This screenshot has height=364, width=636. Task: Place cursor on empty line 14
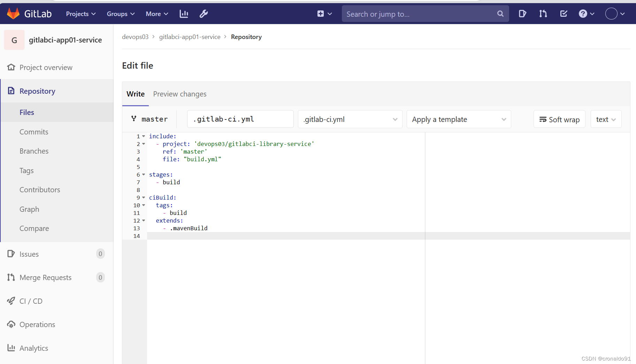(389, 236)
